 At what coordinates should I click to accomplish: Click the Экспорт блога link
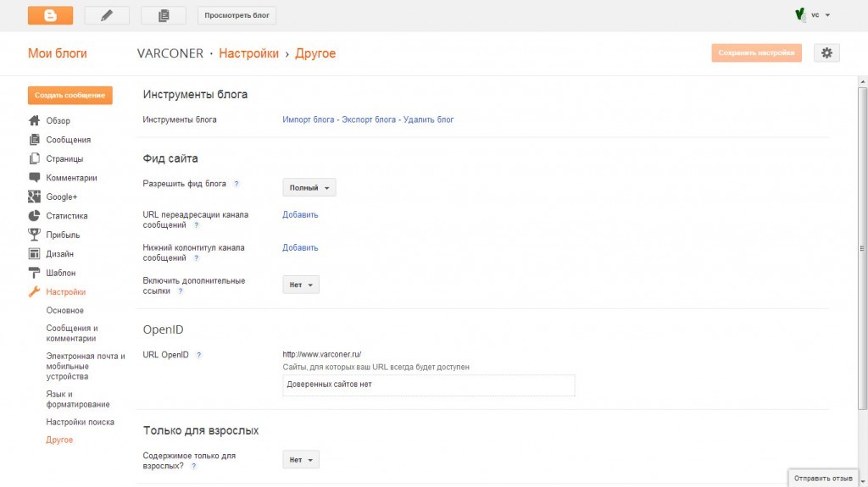click(x=369, y=119)
